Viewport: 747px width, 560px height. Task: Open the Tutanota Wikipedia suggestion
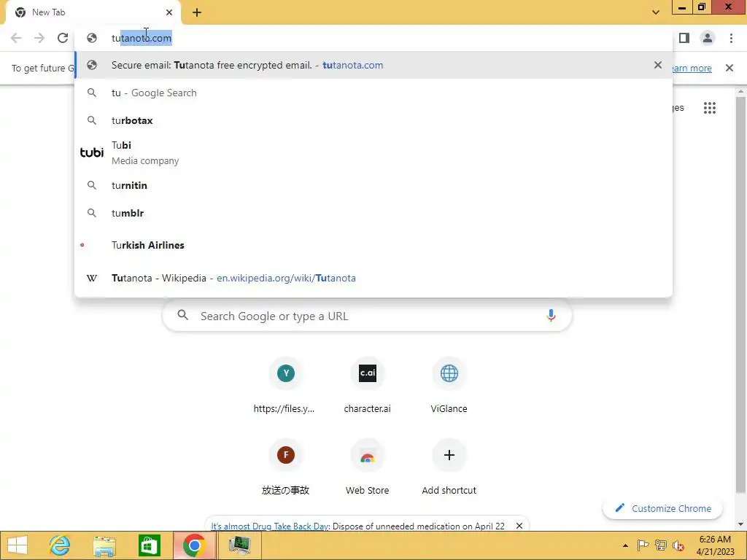pos(373,278)
